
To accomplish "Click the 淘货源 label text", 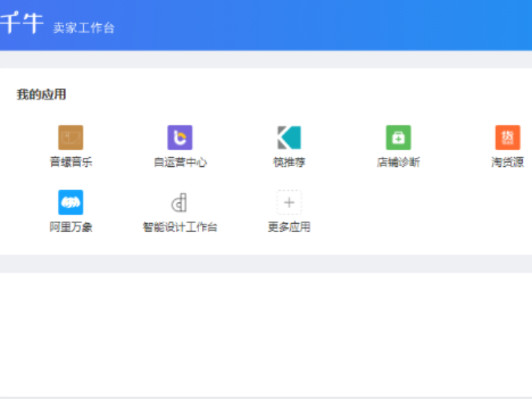I will (x=507, y=162).
